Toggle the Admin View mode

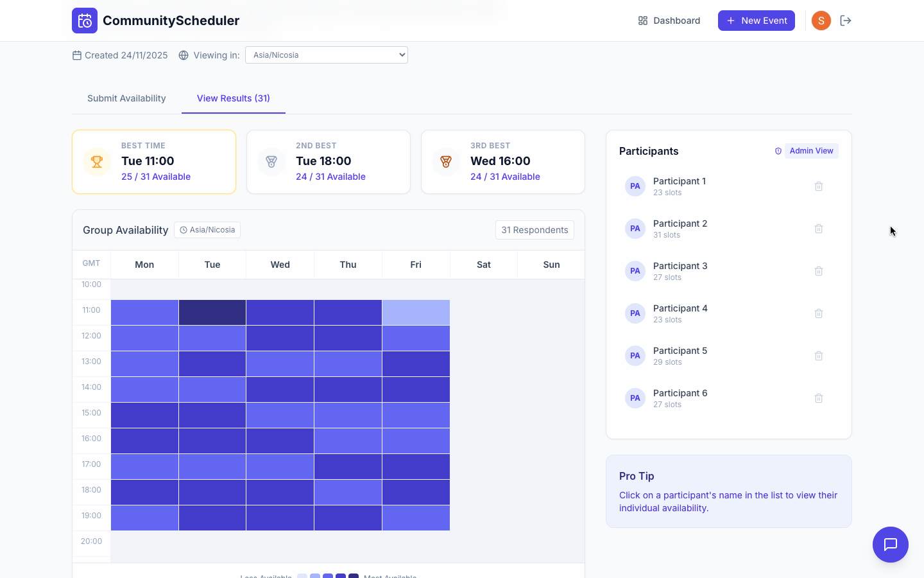point(811,150)
